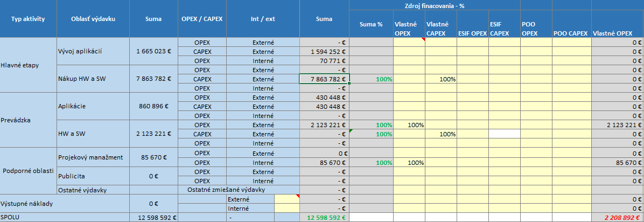Click the white ESIF CAPEX cell in HW a SW row
Viewport: 644px width, 222px height.
[x=505, y=134]
